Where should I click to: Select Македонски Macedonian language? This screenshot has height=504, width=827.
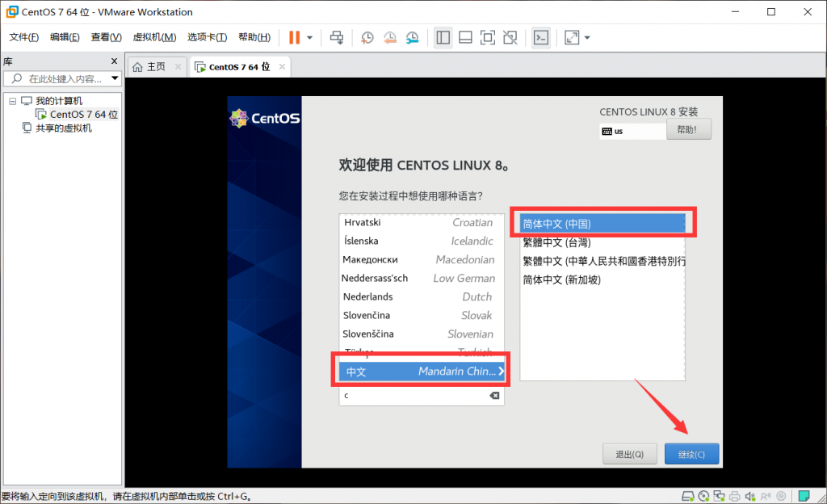[x=421, y=259]
